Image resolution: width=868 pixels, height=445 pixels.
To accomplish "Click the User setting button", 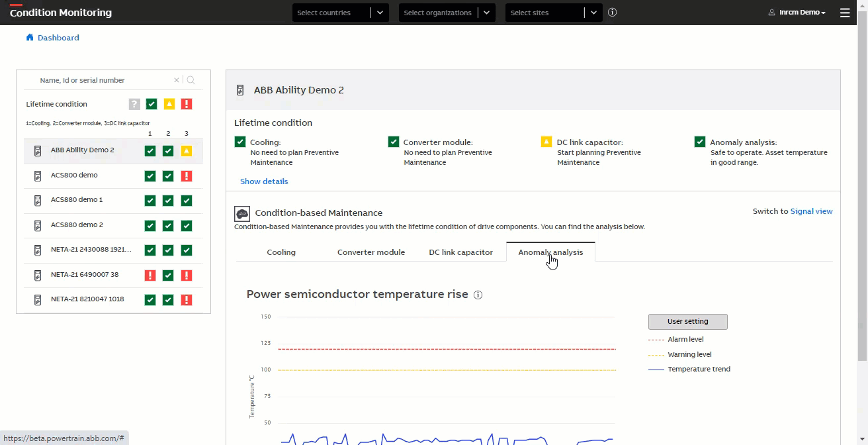I will pyautogui.click(x=688, y=322).
